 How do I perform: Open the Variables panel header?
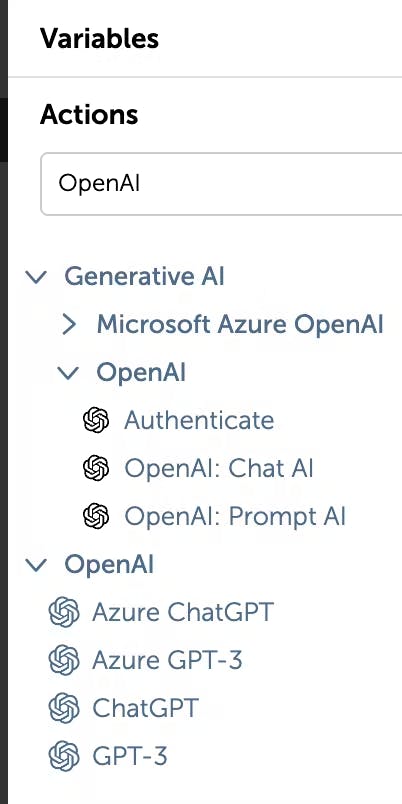(x=99, y=38)
